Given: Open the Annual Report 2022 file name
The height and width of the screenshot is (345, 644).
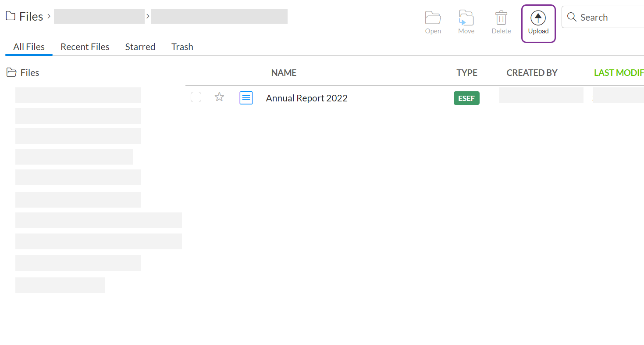Looking at the screenshot, I should tap(307, 98).
